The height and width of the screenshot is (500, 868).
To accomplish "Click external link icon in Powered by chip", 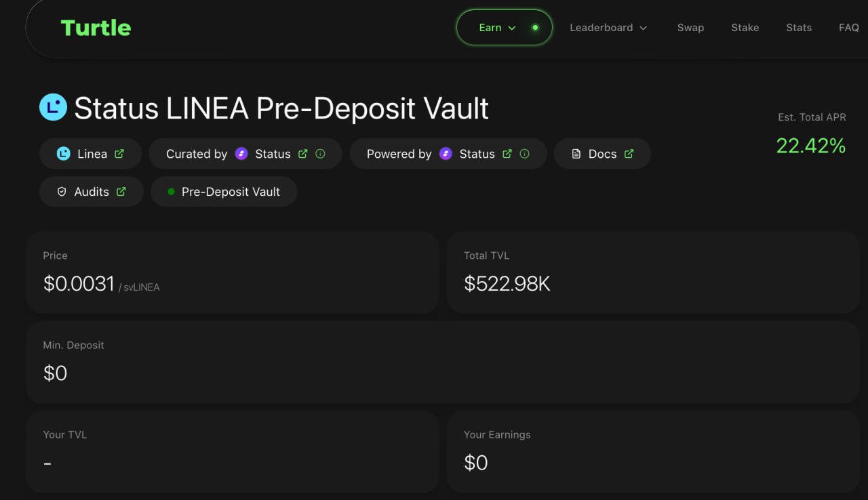I will click(507, 154).
